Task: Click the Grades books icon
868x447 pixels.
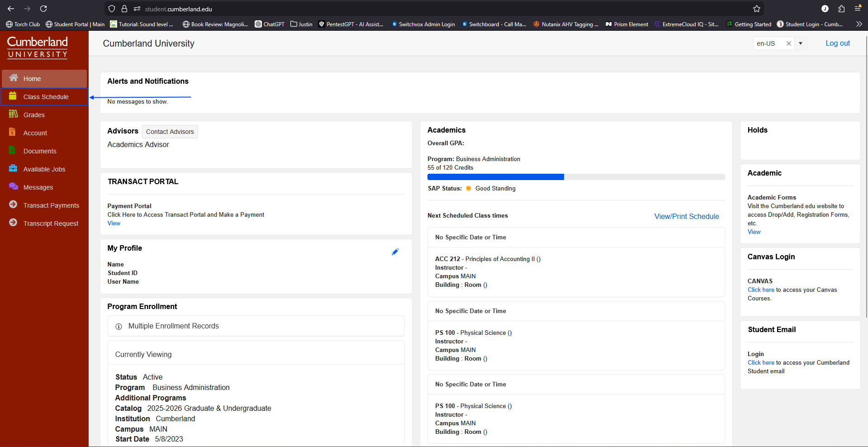Action: pos(14,114)
